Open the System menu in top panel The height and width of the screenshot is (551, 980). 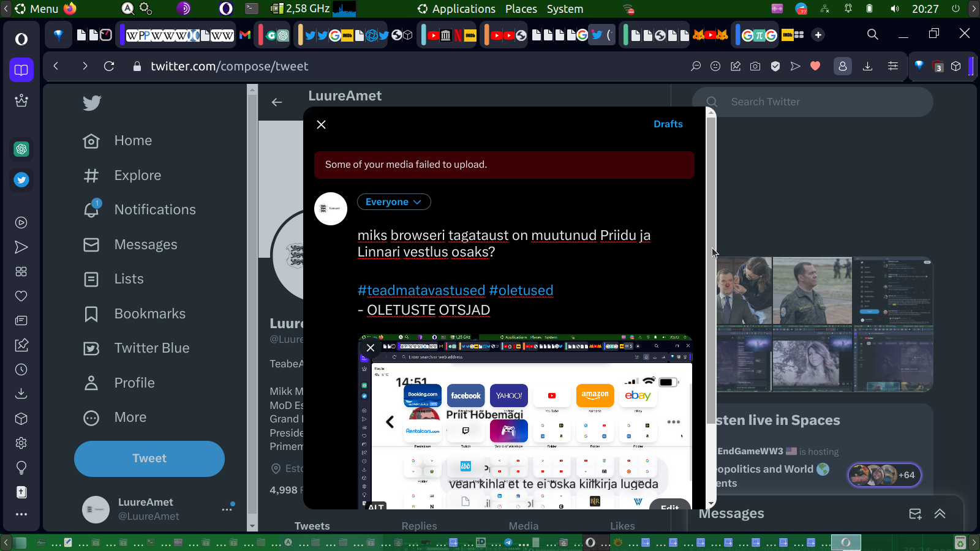[x=565, y=9]
